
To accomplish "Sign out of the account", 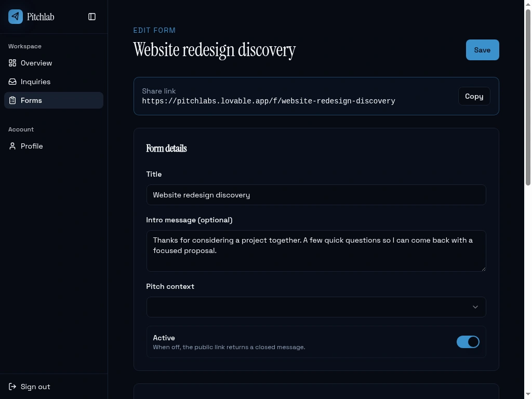I will click(x=35, y=387).
